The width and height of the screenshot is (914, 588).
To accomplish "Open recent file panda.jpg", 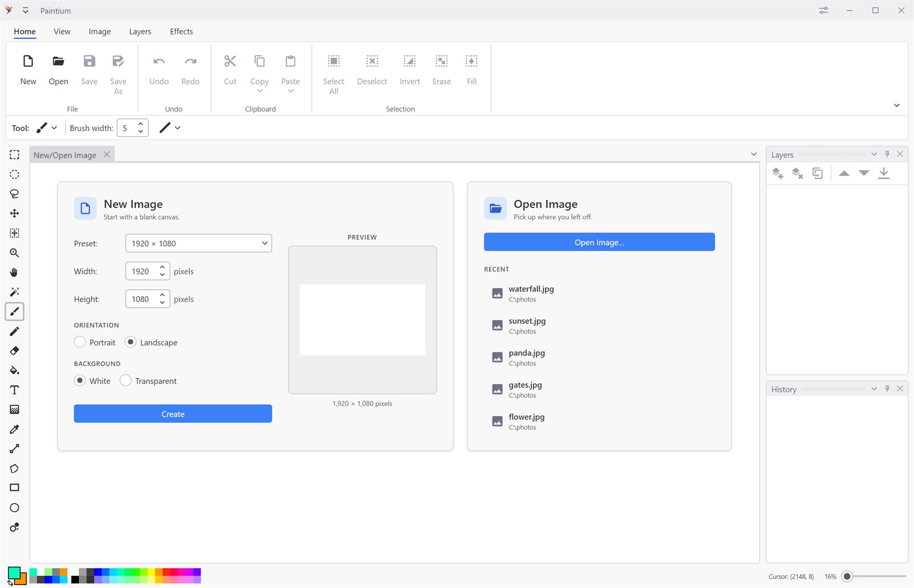I will 599,357.
